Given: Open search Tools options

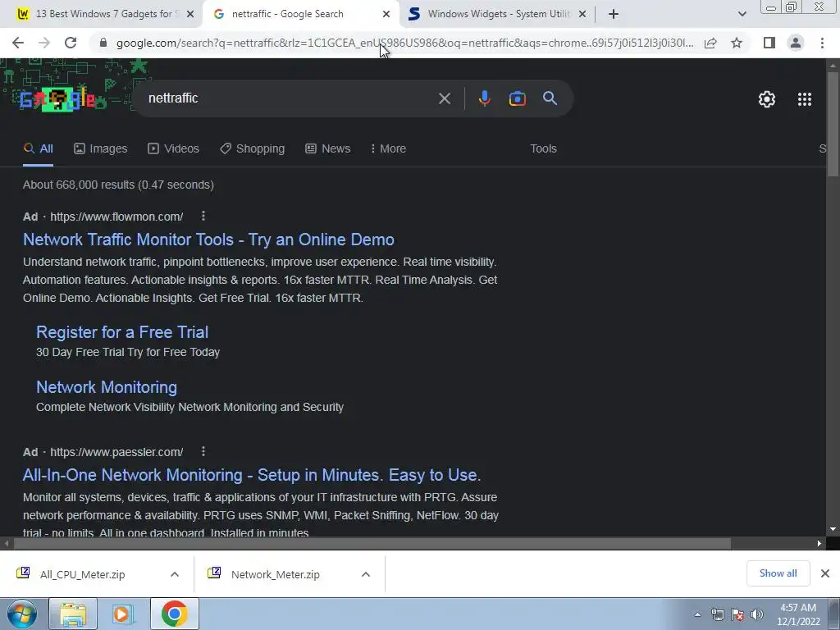Looking at the screenshot, I should click(543, 149).
